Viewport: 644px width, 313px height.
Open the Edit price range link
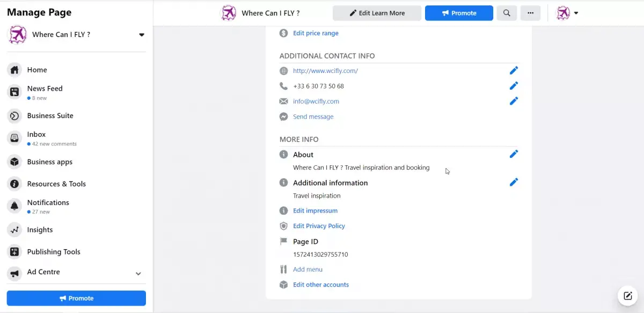316,33
